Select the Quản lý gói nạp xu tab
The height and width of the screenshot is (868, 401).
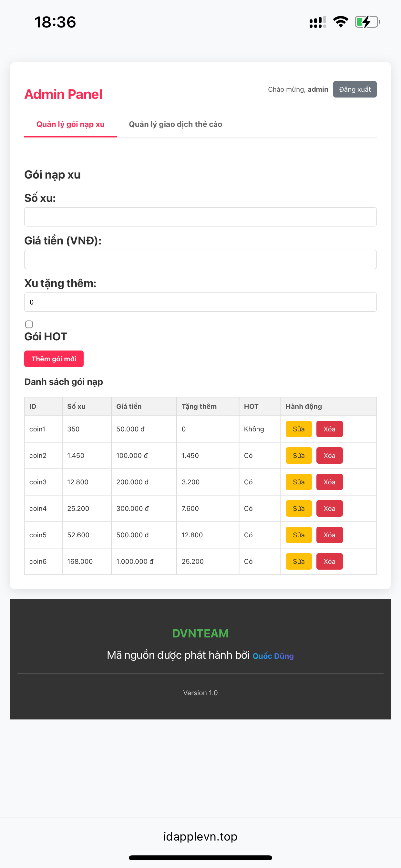(x=70, y=124)
